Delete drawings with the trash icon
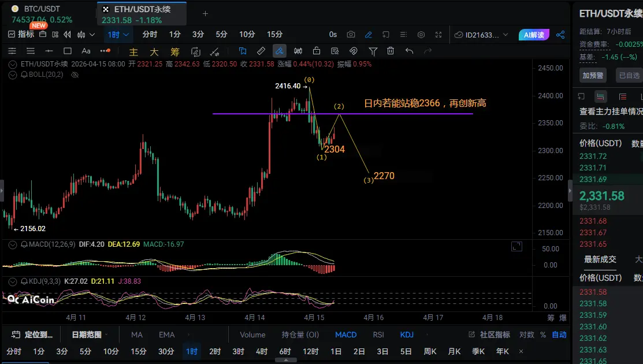643x364 pixels. [x=391, y=51]
